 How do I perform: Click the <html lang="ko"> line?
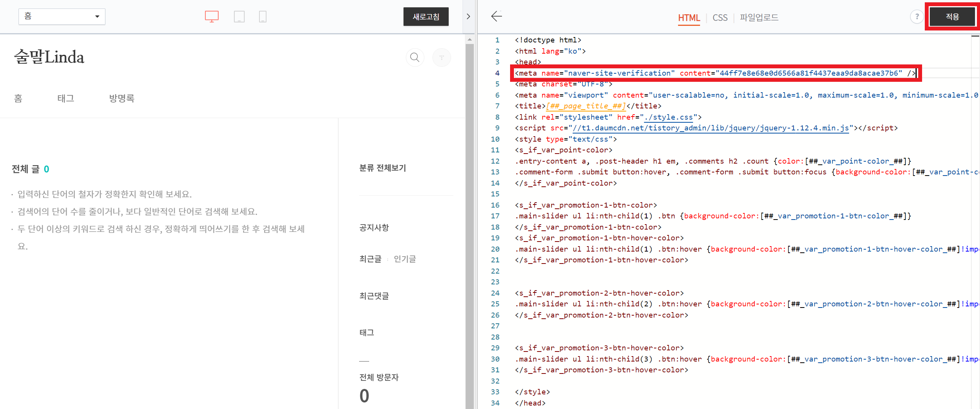(550, 51)
